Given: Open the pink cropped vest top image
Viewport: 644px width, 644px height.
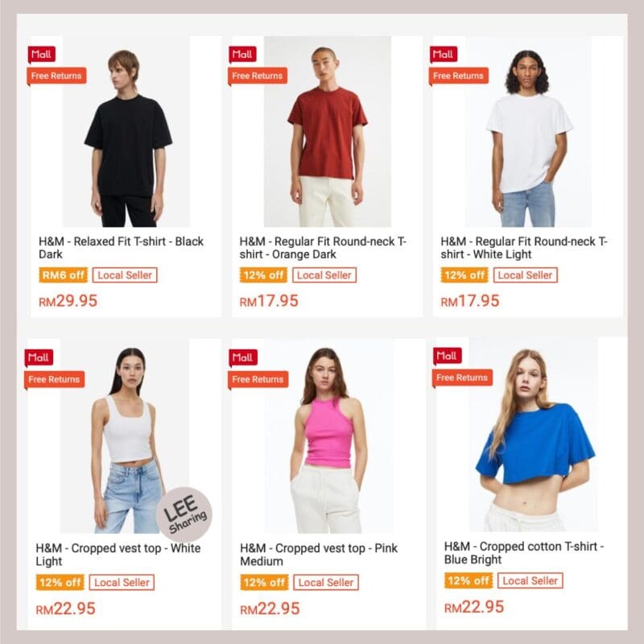Looking at the screenshot, I should click(328, 436).
